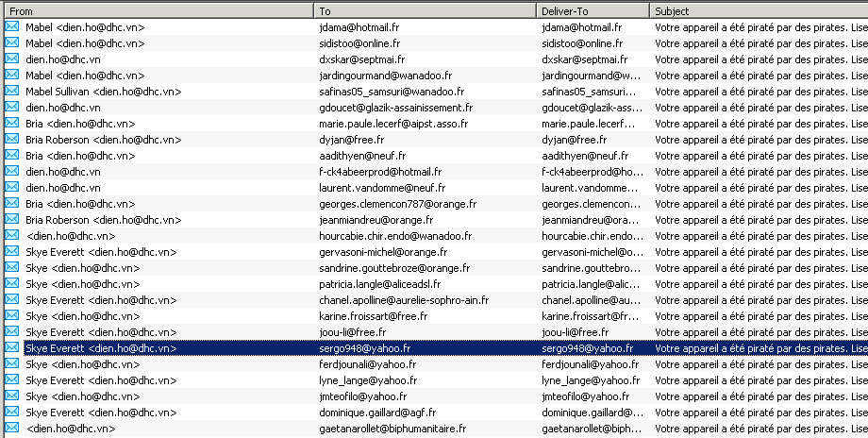Click envelope icon for chanel.apolline@aurelie-sophro-ain.fr row

[x=11, y=299]
